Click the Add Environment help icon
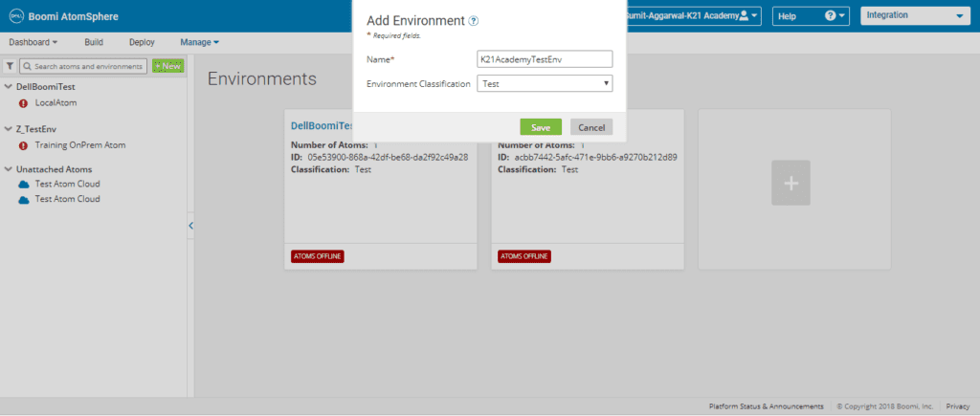This screenshot has height=416, width=980. [x=473, y=21]
